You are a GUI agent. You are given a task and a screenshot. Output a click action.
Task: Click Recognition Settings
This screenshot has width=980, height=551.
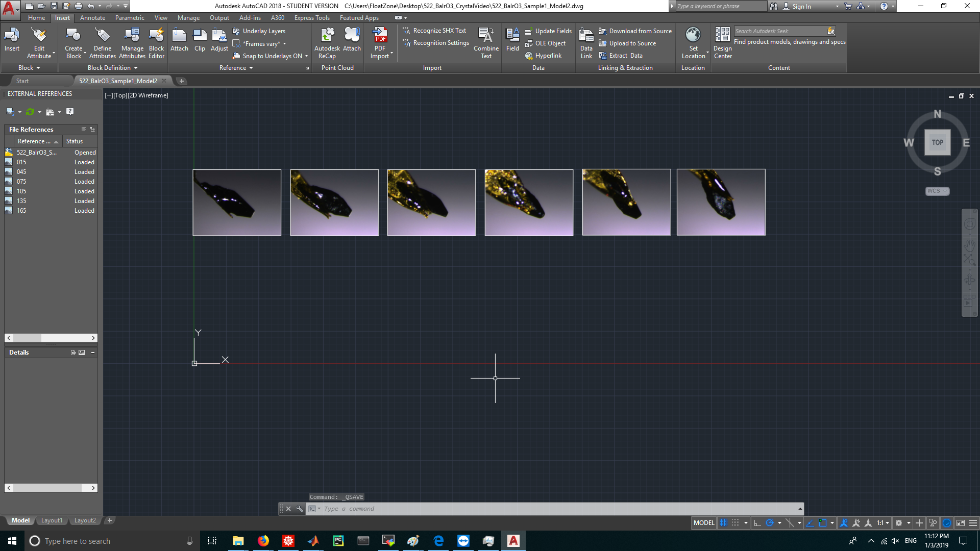pyautogui.click(x=436, y=43)
